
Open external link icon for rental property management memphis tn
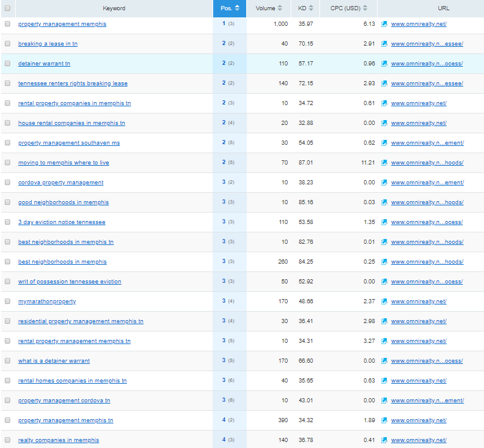click(384, 341)
